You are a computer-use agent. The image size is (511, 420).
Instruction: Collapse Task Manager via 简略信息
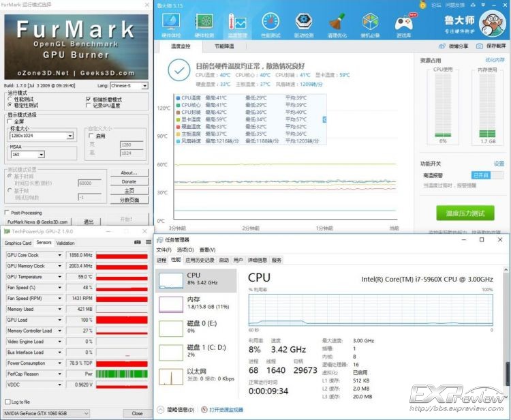pyautogui.click(x=176, y=410)
